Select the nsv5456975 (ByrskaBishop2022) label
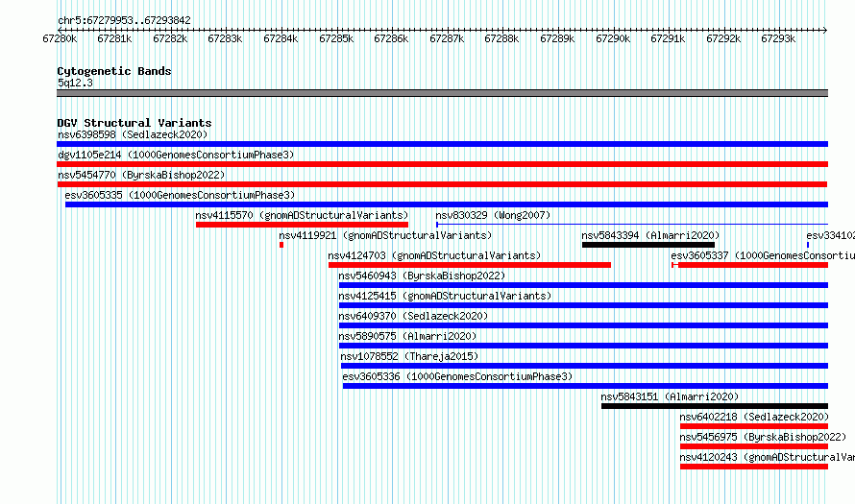This screenshot has height=504, width=855. pyautogui.click(x=763, y=437)
